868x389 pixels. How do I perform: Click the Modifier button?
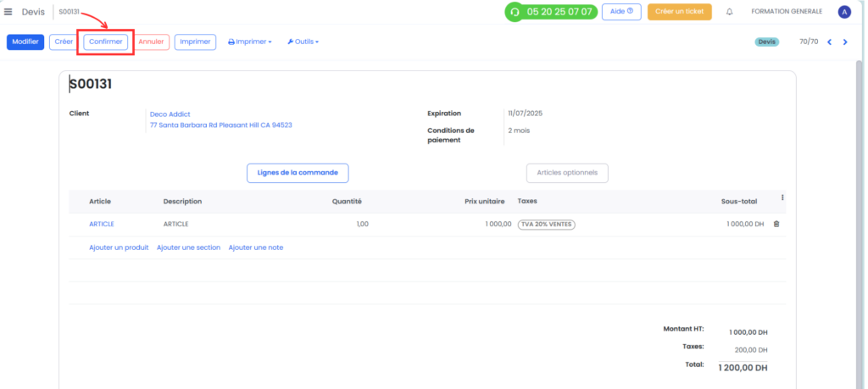click(x=25, y=42)
